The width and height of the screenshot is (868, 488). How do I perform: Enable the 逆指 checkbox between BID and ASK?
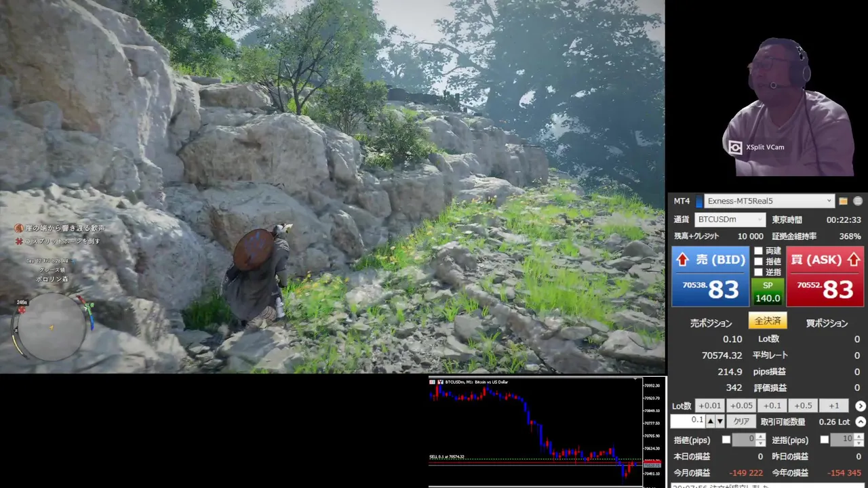pos(758,272)
